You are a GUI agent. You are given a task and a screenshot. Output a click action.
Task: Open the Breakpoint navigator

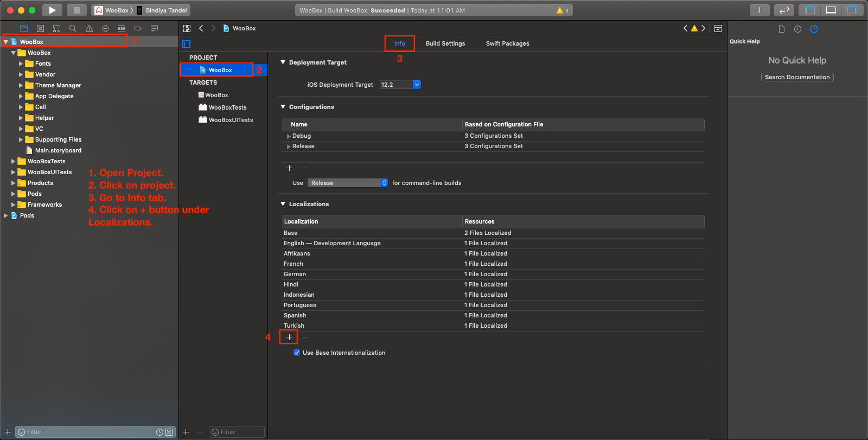(x=138, y=28)
